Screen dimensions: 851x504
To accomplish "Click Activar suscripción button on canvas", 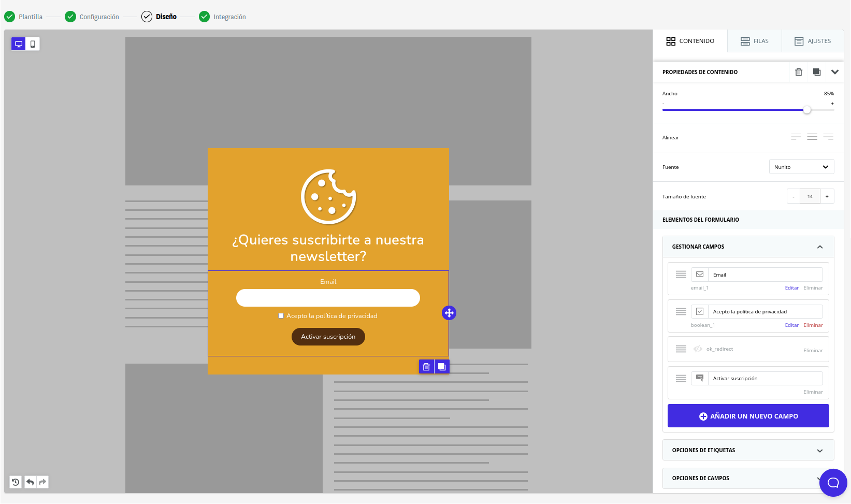I will [328, 337].
